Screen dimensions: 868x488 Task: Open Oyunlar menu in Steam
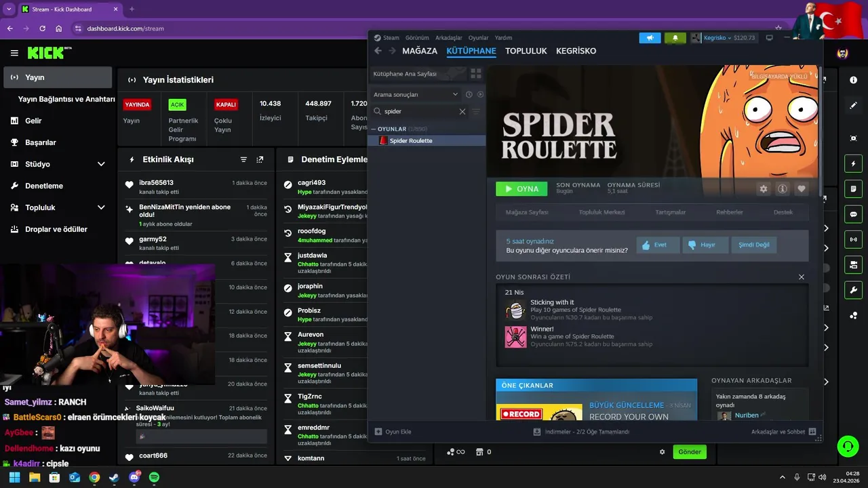pos(478,38)
